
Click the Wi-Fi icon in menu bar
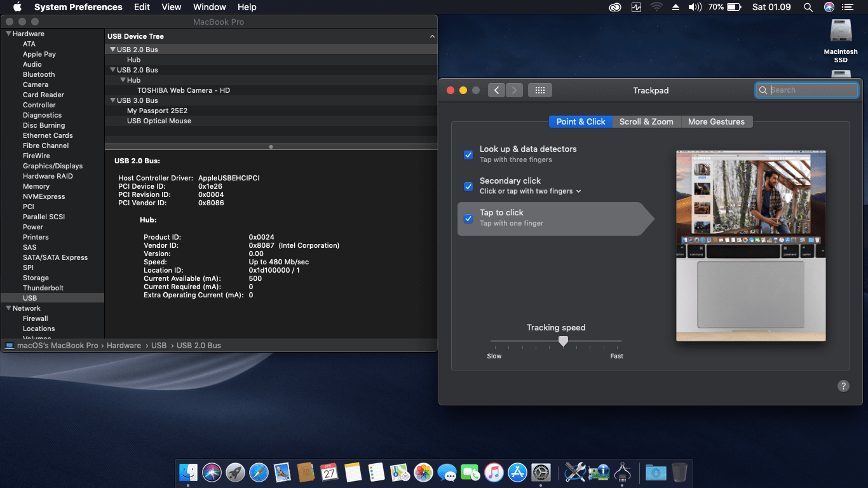coord(656,7)
